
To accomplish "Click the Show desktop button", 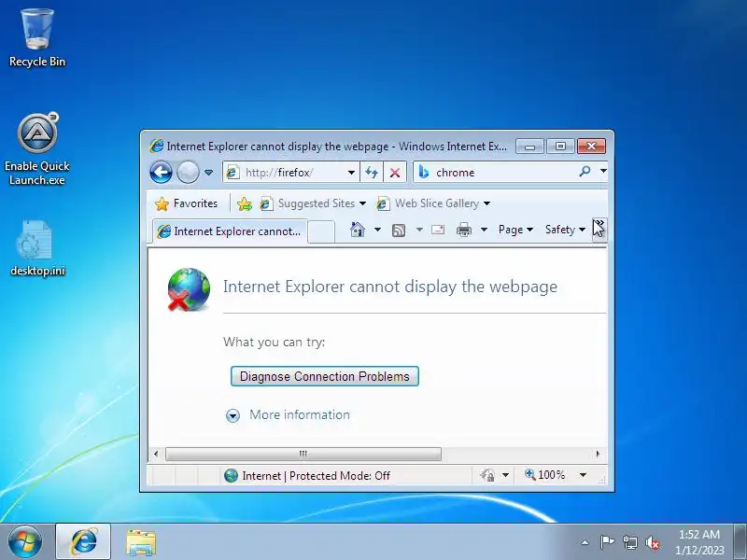I will click(x=740, y=542).
